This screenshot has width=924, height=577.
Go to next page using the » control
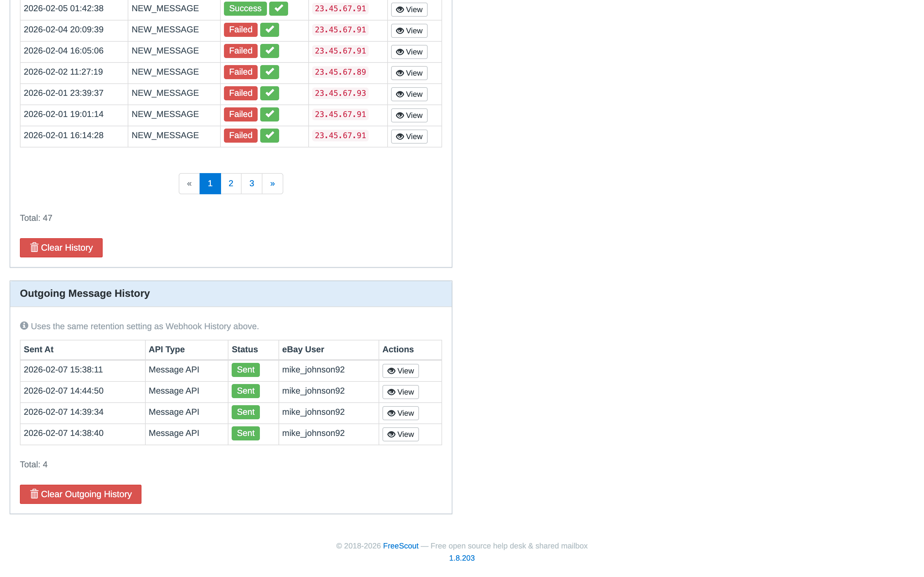pos(272,183)
